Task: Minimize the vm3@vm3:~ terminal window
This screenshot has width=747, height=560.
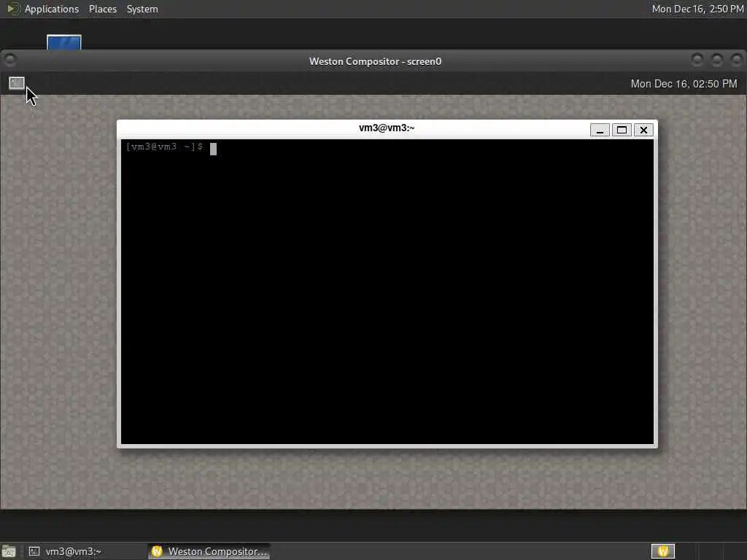Action: point(600,130)
